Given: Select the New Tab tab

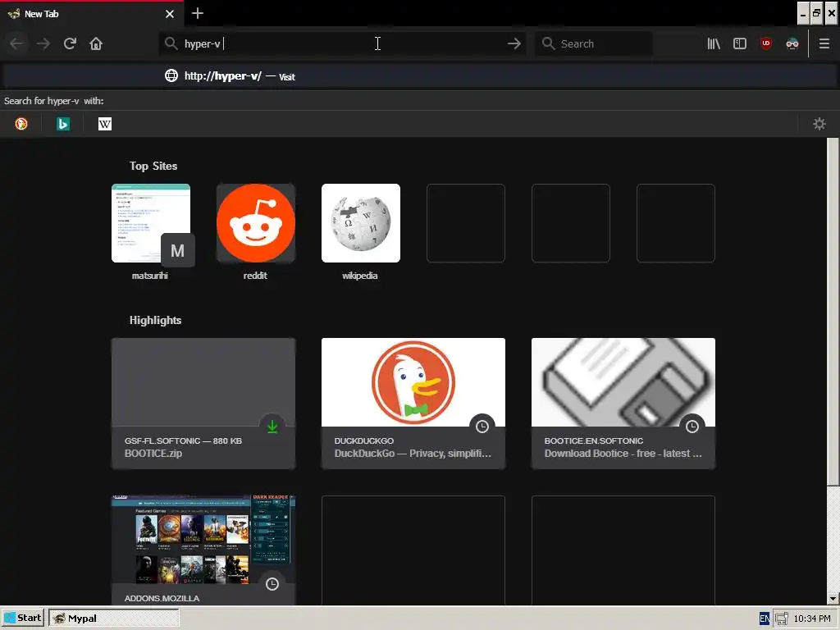Looking at the screenshot, I should point(92,14).
